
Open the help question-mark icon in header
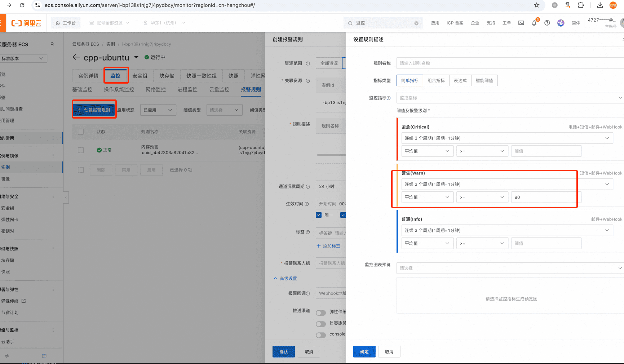click(x=547, y=23)
